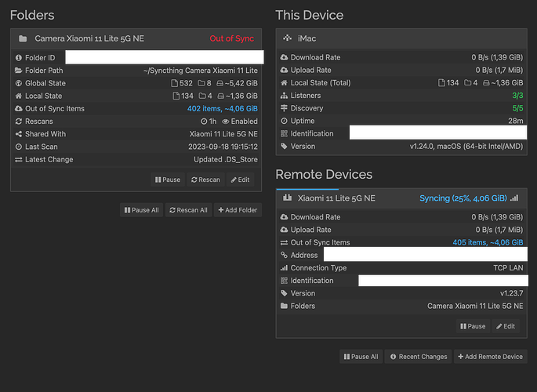Click the Out of Sync Items cloud icon in Folders
537x392 pixels.
(x=19, y=108)
